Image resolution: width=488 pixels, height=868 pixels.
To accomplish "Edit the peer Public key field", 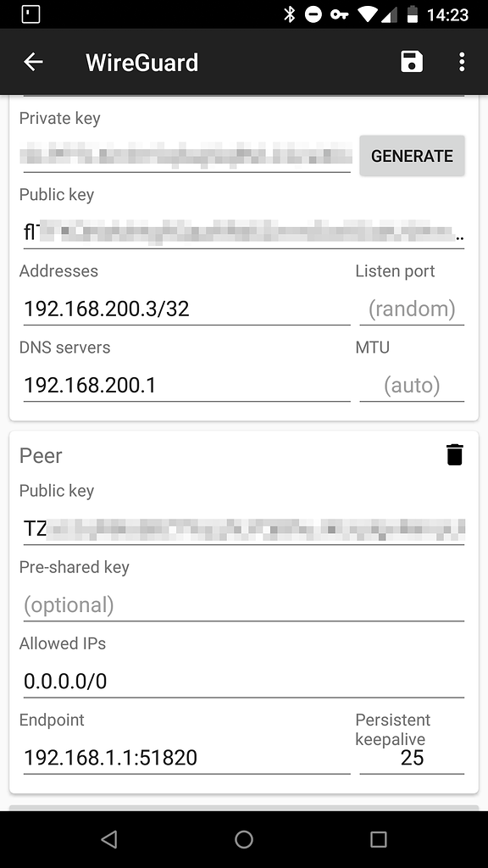I will tap(243, 528).
